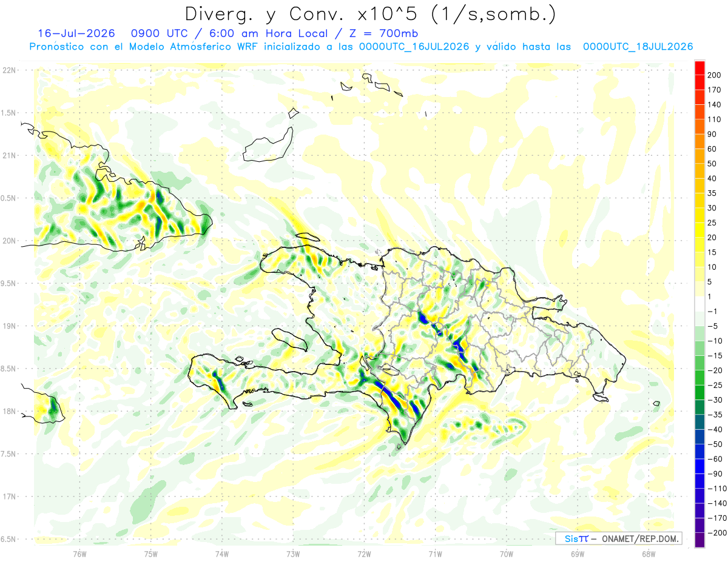The image size is (728, 562).
Task: Click the dark purple swatch below -200
Action: click(699, 540)
